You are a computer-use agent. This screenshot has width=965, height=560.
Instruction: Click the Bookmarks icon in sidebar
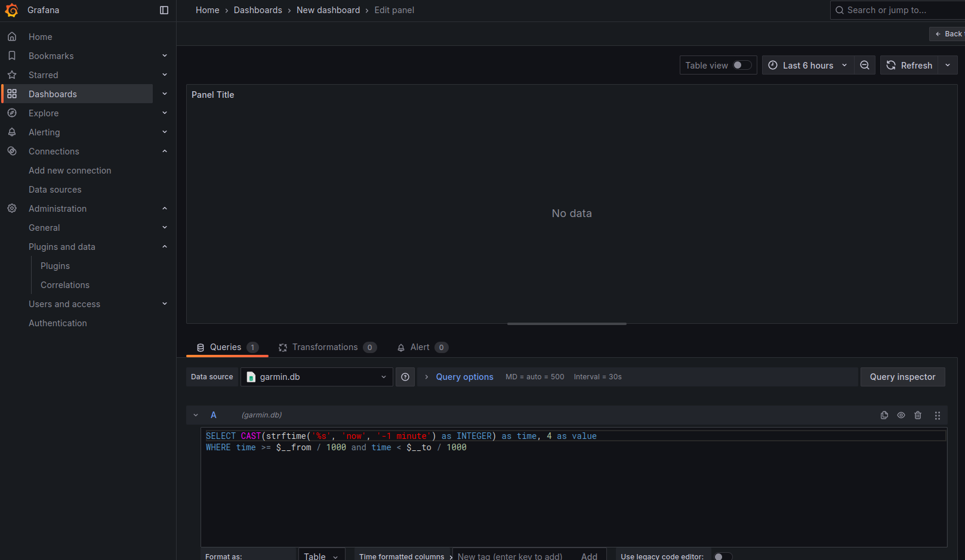(x=12, y=56)
